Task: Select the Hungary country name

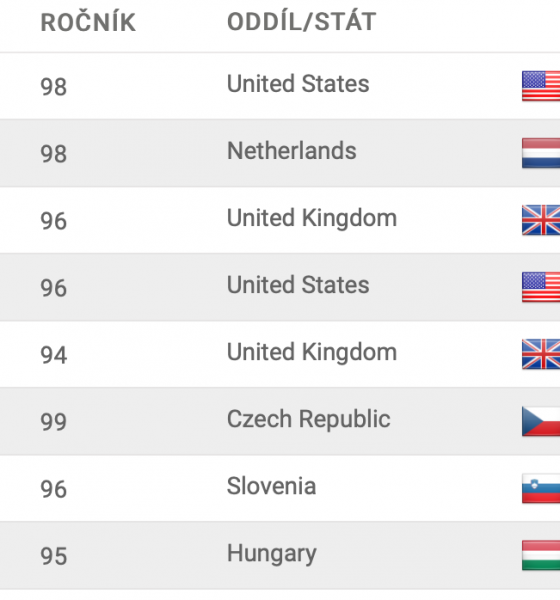Action: [x=272, y=554]
